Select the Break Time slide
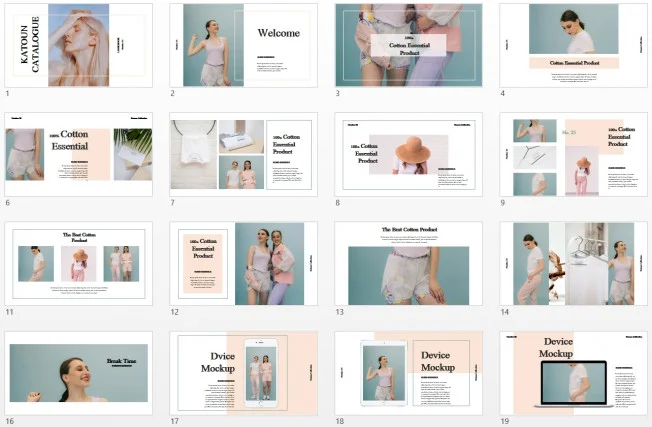Image resolution: width=652 pixels, height=427 pixels. click(79, 372)
